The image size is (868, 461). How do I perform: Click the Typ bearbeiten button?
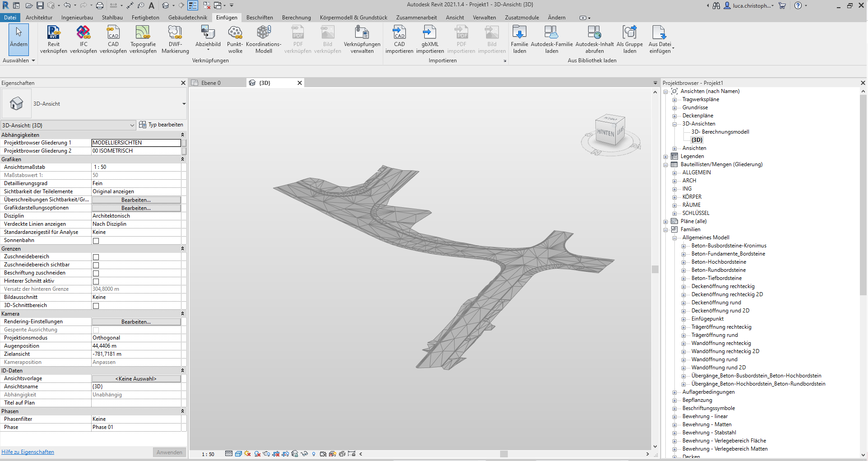161,125
